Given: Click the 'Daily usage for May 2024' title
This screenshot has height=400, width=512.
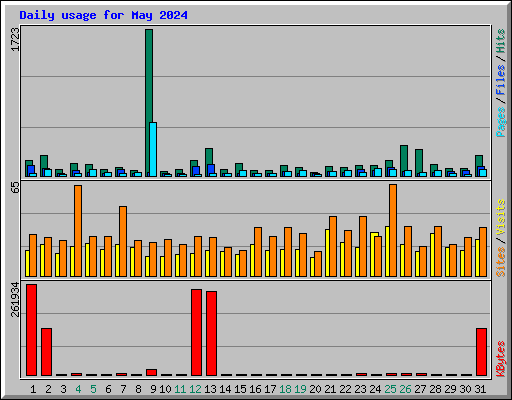Looking at the screenshot, I should click(103, 15).
